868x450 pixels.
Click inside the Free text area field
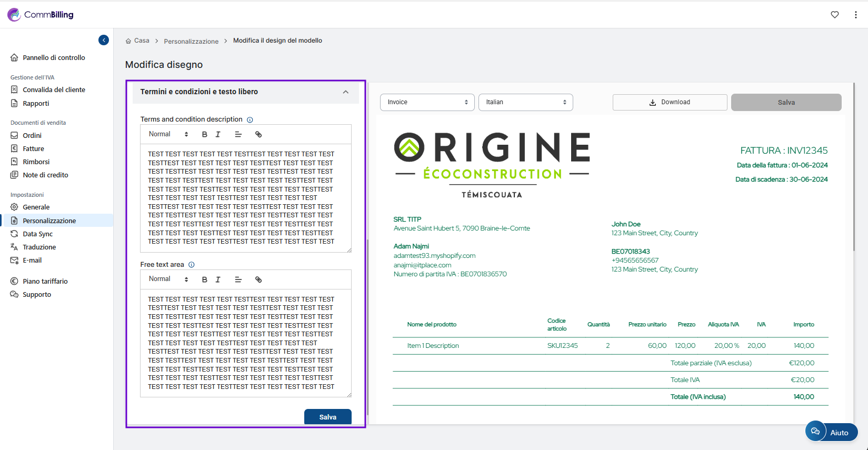pos(245,343)
